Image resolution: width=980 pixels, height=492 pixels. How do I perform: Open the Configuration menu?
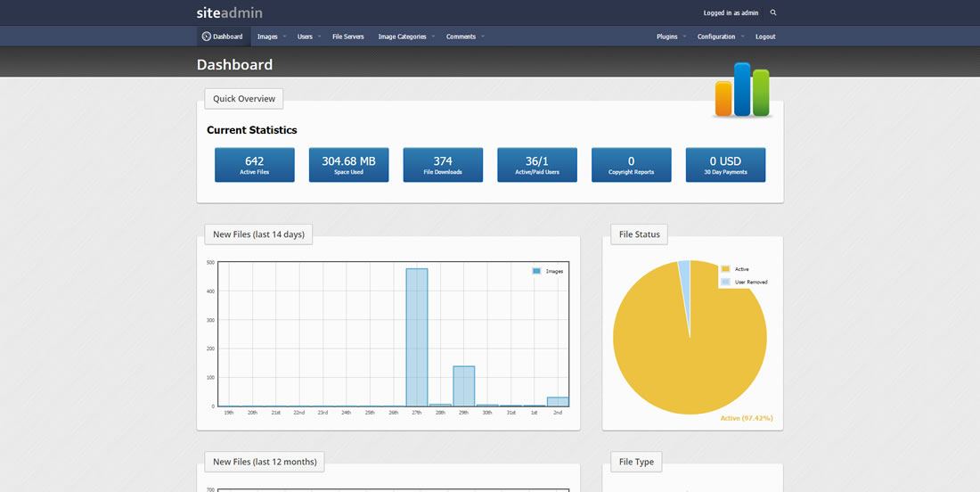pos(716,37)
